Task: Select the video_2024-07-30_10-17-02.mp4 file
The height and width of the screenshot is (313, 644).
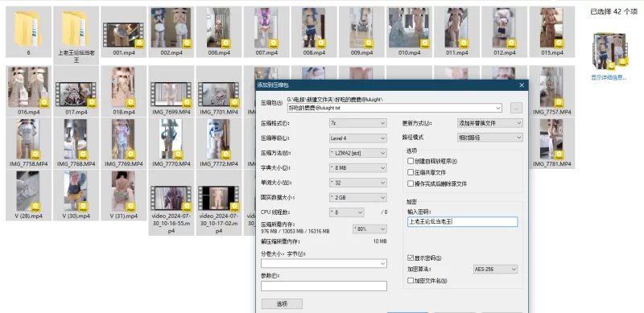Action: [219, 203]
